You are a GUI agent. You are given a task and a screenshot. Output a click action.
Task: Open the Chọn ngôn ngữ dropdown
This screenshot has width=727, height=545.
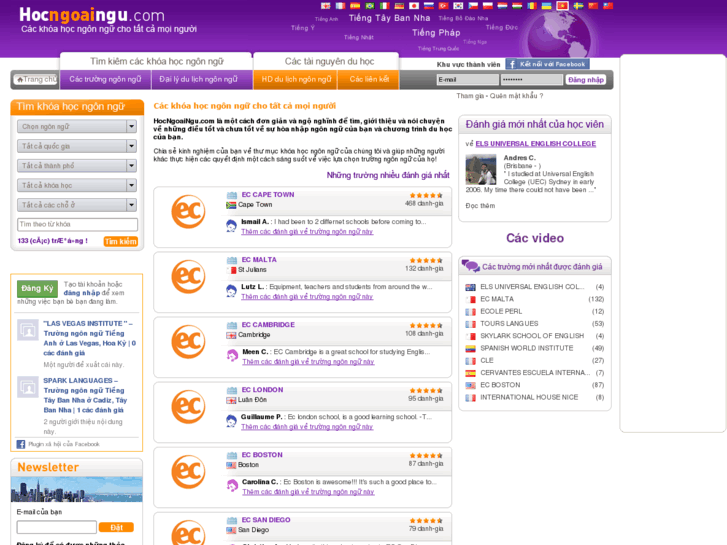click(77, 127)
